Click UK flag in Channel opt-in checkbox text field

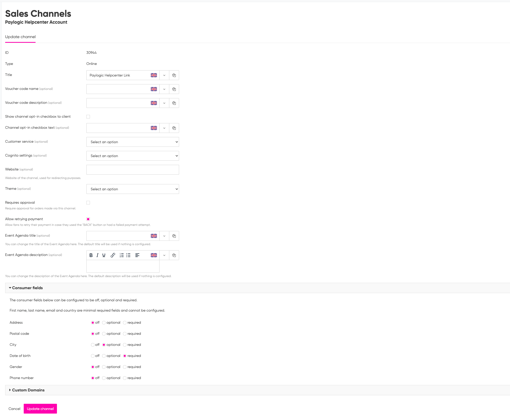click(x=154, y=128)
